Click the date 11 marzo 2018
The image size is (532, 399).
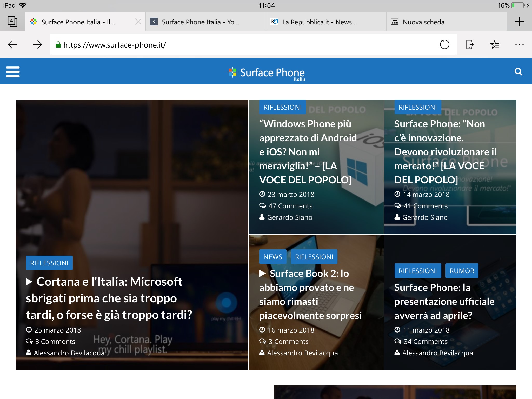(426, 330)
